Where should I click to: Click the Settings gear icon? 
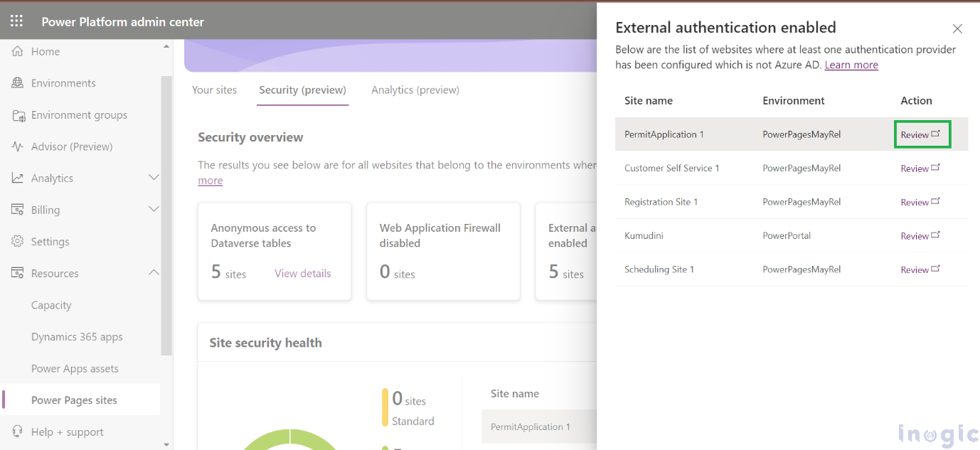point(18,242)
